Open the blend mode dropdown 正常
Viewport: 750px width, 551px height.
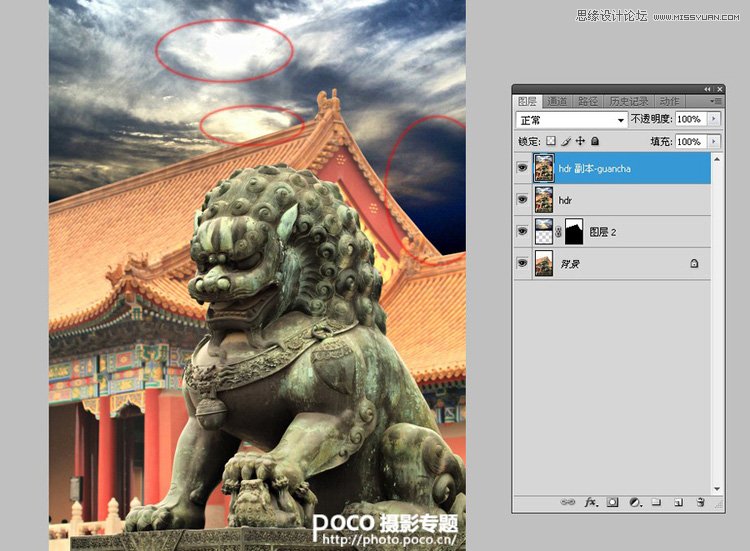[x=571, y=120]
